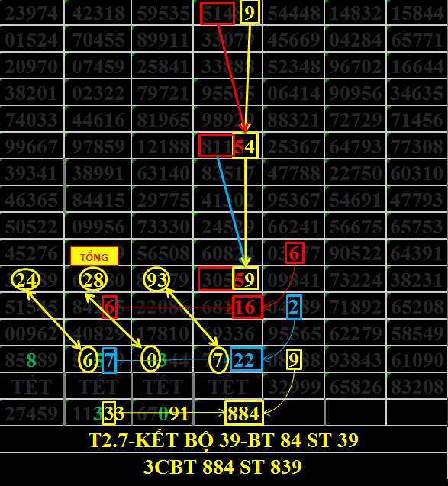Select cell containing 23974
Screen dimensions: 448x486
click(31, 12)
